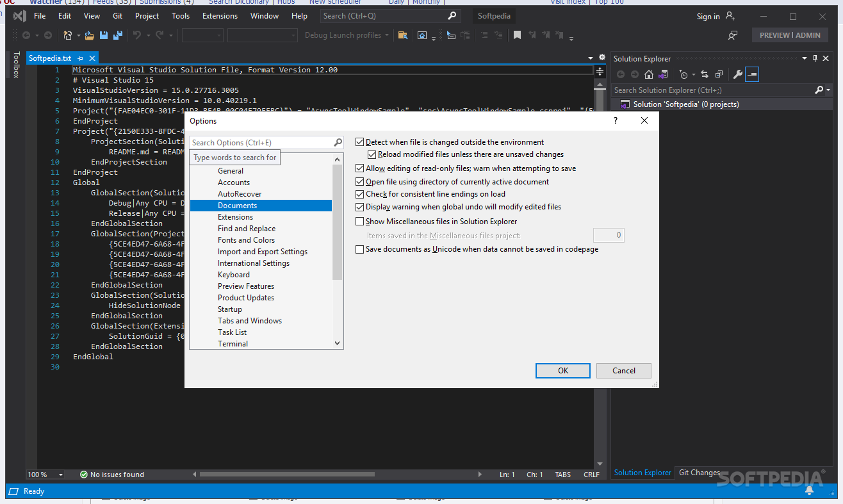The height and width of the screenshot is (504, 843).
Task: Click Sync with Active Document icon
Action: point(705,74)
